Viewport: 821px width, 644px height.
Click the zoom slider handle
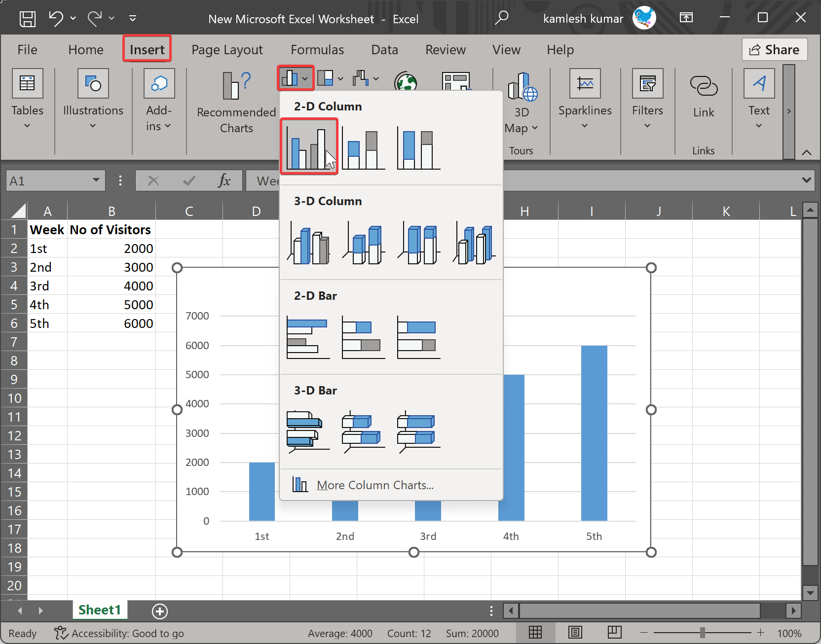pyautogui.click(x=702, y=633)
